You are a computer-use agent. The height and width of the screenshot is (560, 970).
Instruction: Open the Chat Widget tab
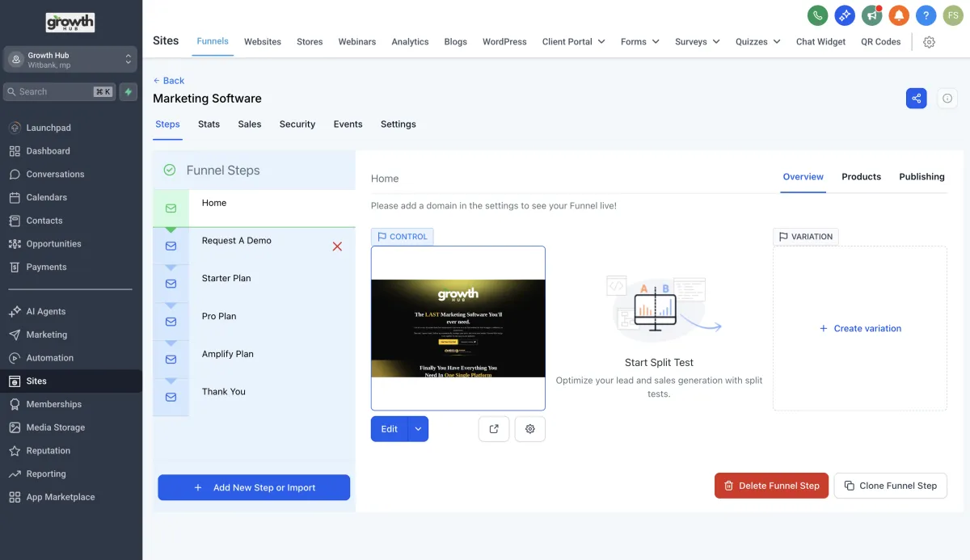point(820,42)
